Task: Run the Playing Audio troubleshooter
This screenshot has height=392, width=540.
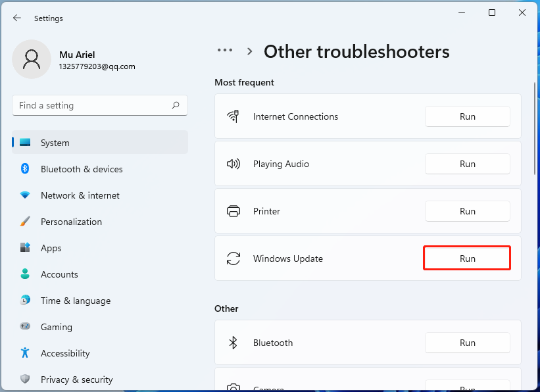Action: (468, 164)
